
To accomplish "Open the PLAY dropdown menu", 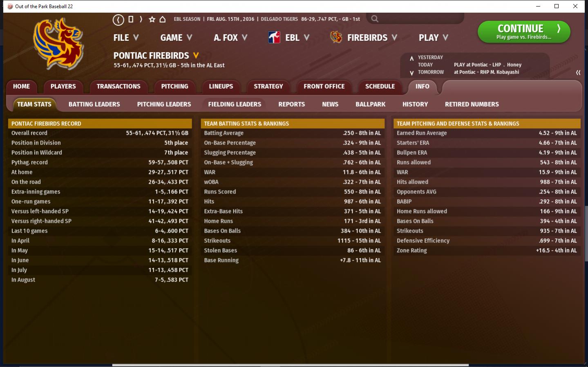I will [x=434, y=38].
